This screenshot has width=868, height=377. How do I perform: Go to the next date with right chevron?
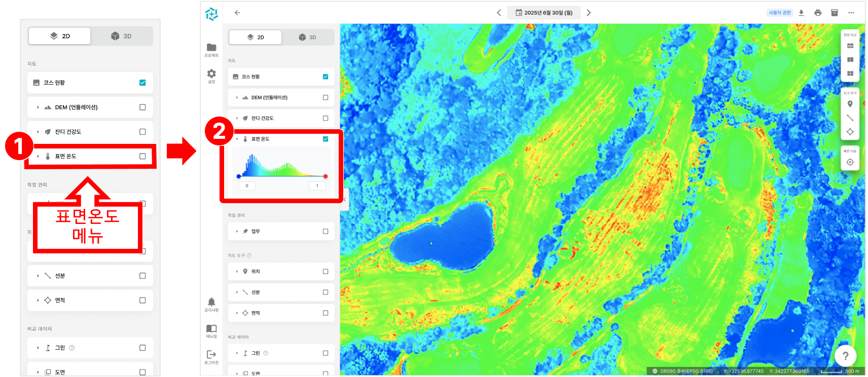589,13
